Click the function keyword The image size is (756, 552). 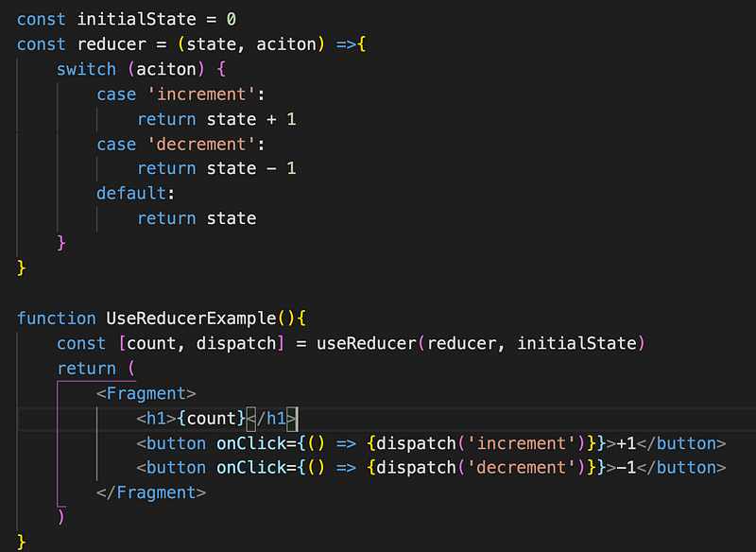coord(56,319)
